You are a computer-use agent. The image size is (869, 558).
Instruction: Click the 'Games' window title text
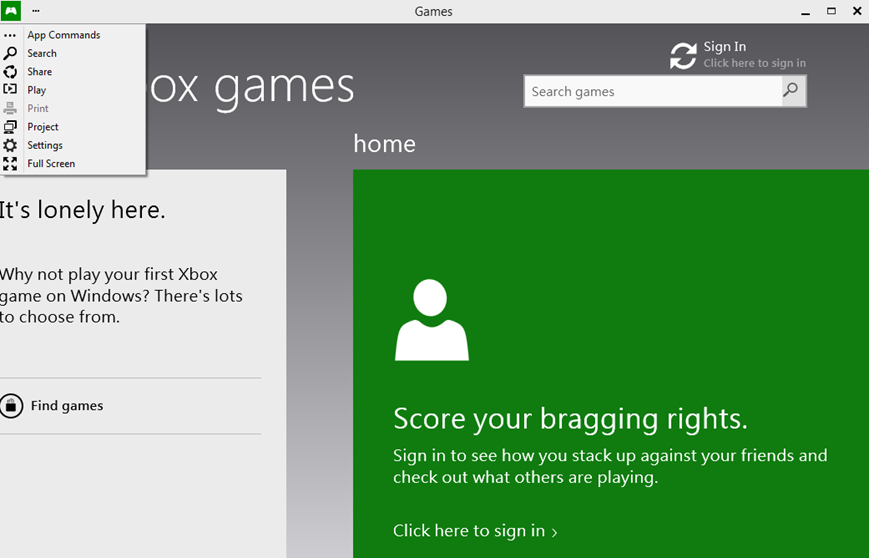433,11
